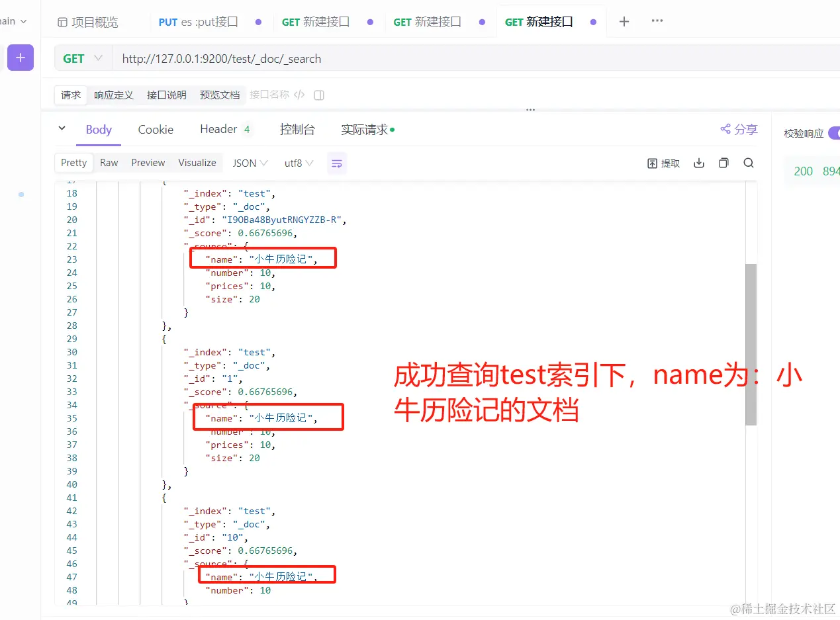Viewport: 840px width, 620px height.
Task: Open the GET method dropdown
Action: click(83, 58)
